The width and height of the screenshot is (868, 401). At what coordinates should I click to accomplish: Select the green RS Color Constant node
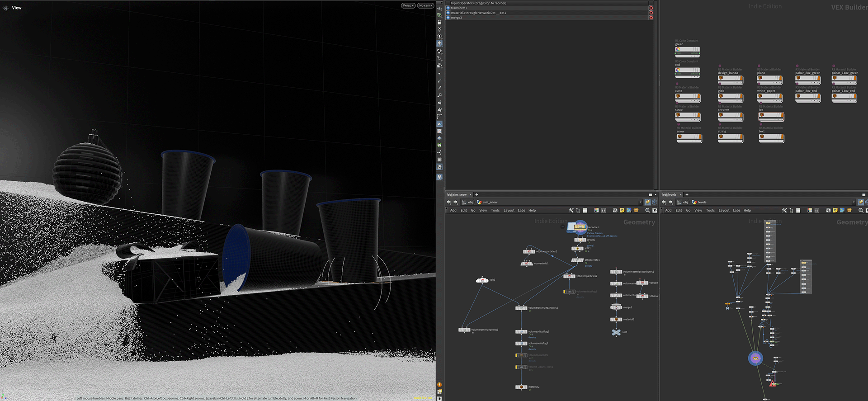coord(687,50)
